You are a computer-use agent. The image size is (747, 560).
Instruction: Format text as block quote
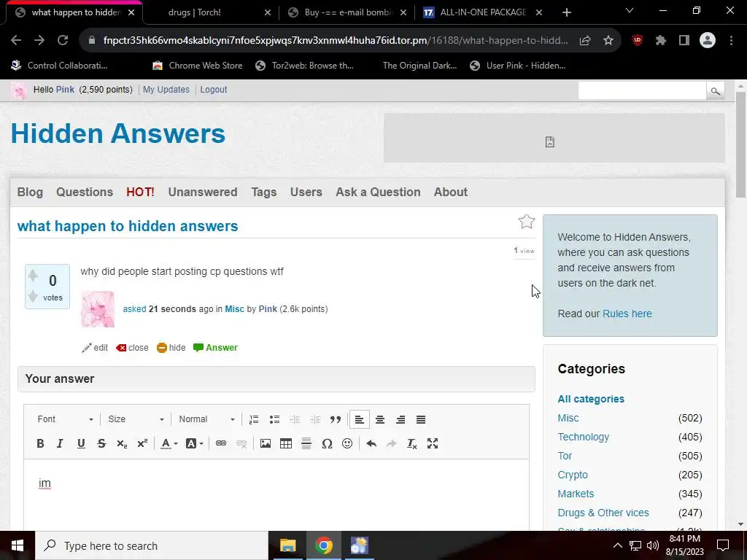click(x=336, y=419)
